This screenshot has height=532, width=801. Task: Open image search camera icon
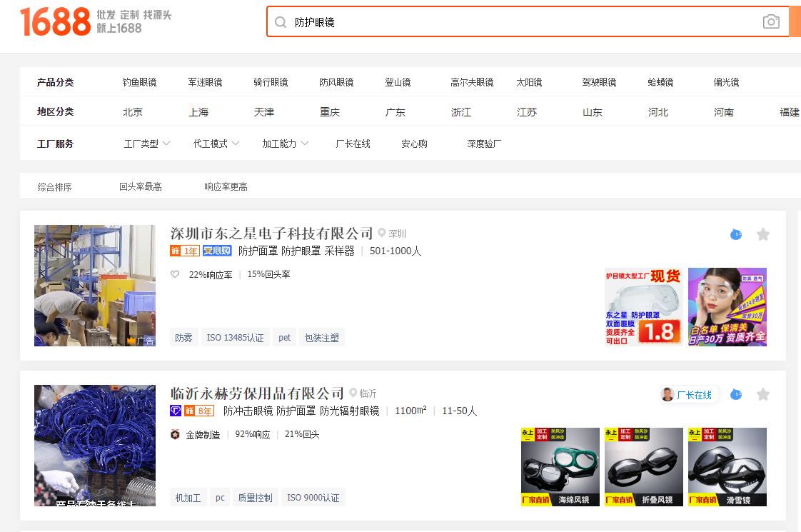[771, 21]
